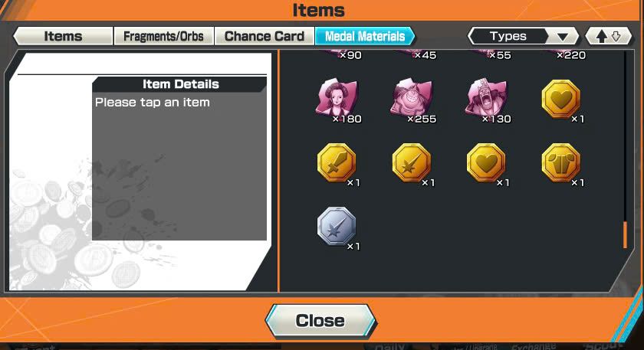Select the grinning character fragment x255
This screenshot has height=350, width=644.
pyautogui.click(x=412, y=100)
